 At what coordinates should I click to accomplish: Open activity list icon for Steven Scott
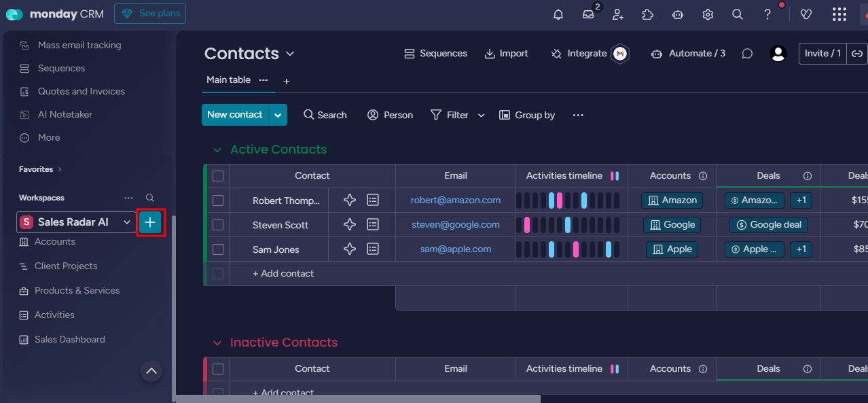[373, 224]
